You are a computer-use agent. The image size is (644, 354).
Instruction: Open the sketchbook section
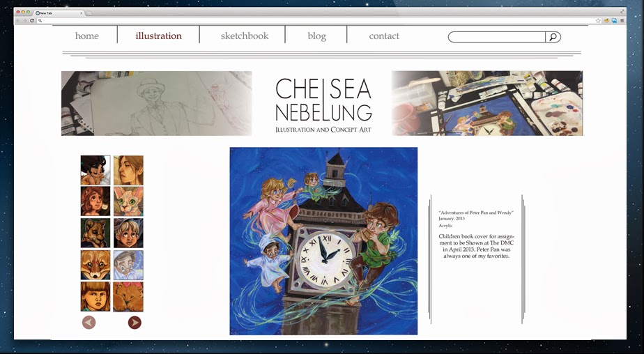(245, 36)
